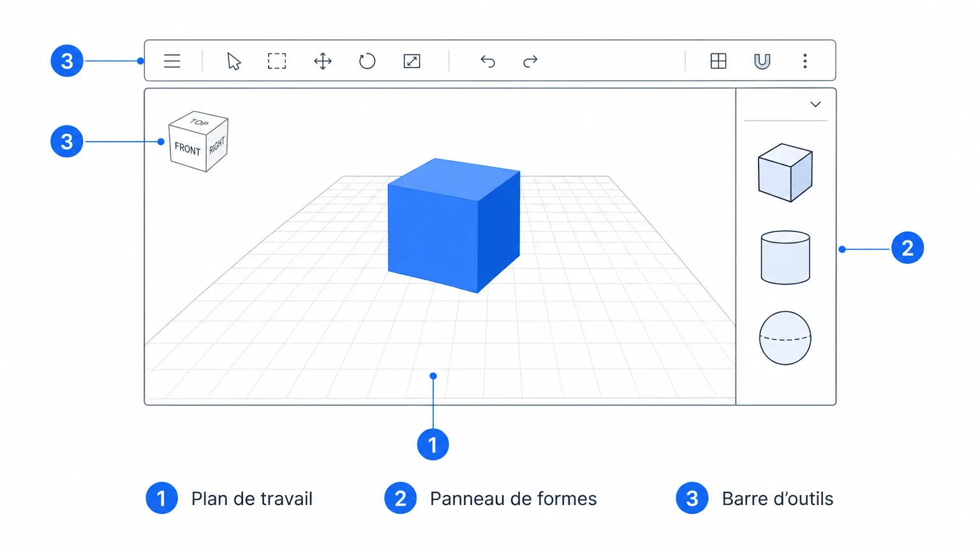Select the arrow pointer tool
The image size is (980, 551).
[x=234, y=61]
